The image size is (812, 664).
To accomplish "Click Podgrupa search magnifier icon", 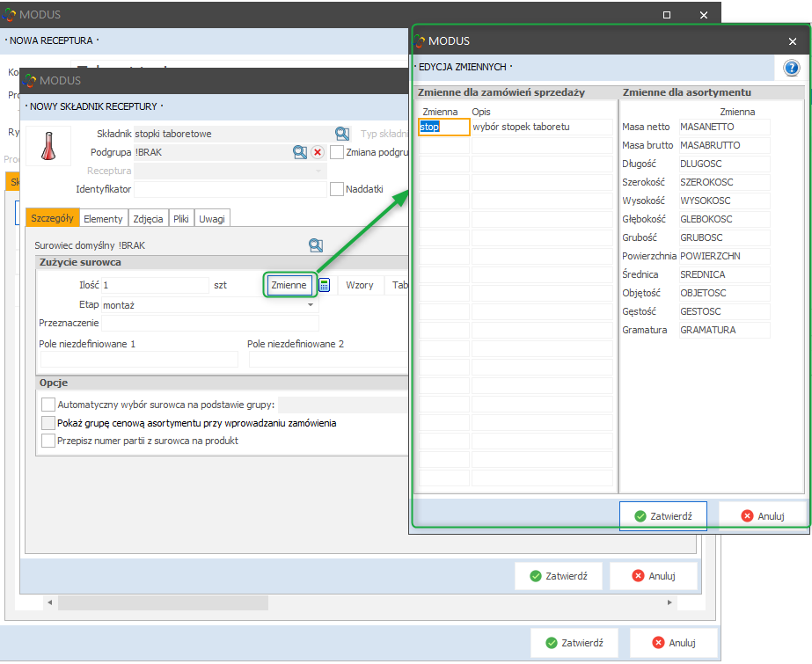I will 300,152.
